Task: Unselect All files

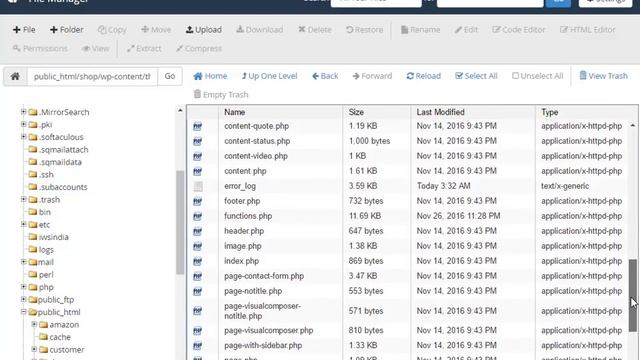Action: click(538, 76)
